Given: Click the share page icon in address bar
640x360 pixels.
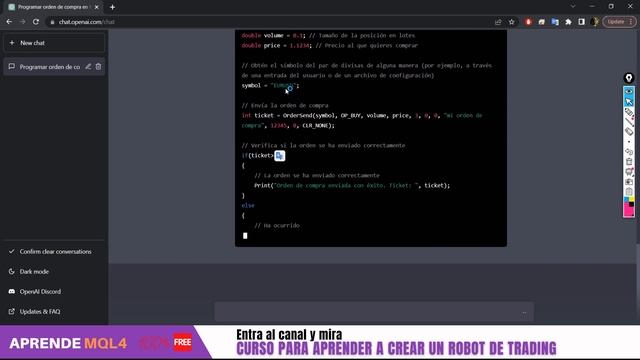Looking at the screenshot, I should (x=498, y=22).
